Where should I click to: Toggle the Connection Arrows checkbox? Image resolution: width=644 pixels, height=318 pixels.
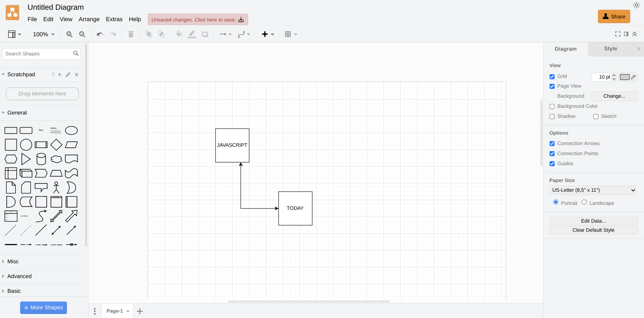click(552, 144)
